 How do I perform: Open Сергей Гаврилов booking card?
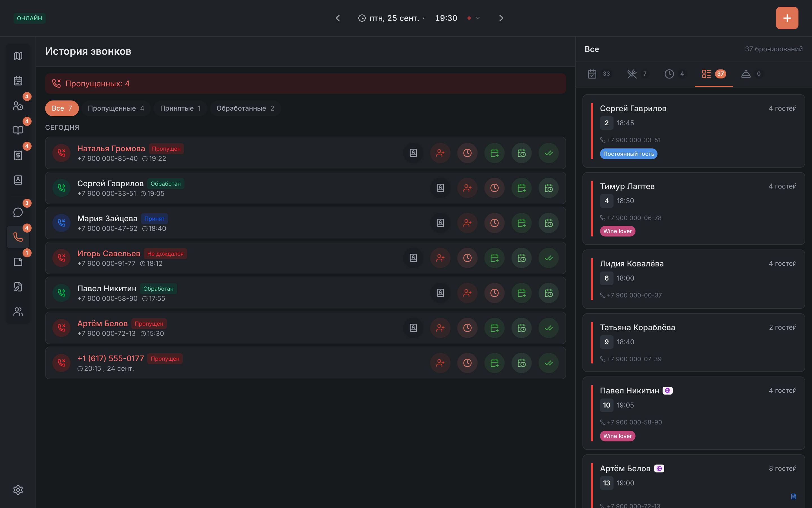pos(694,131)
